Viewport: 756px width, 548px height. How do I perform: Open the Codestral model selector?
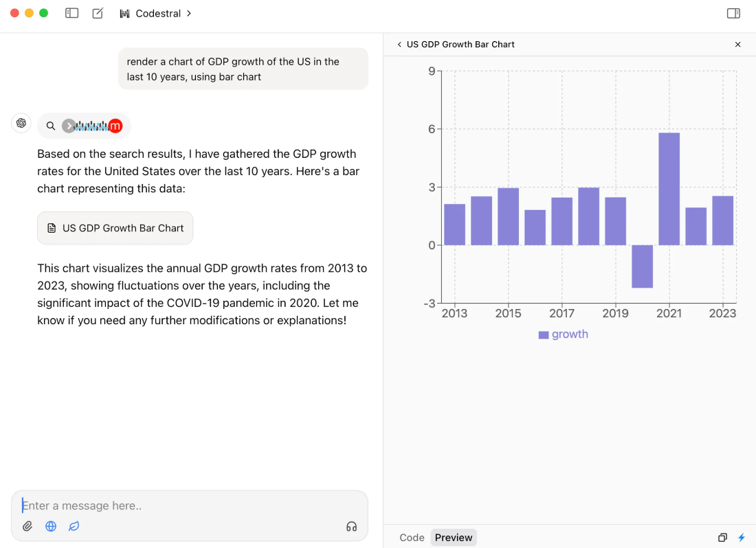click(155, 14)
